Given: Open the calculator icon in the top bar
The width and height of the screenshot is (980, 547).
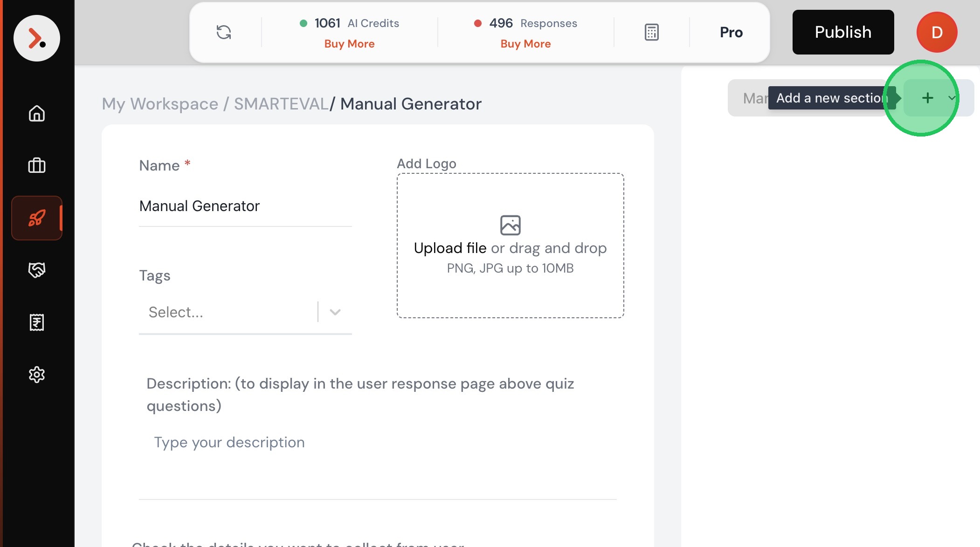Looking at the screenshot, I should (x=651, y=32).
